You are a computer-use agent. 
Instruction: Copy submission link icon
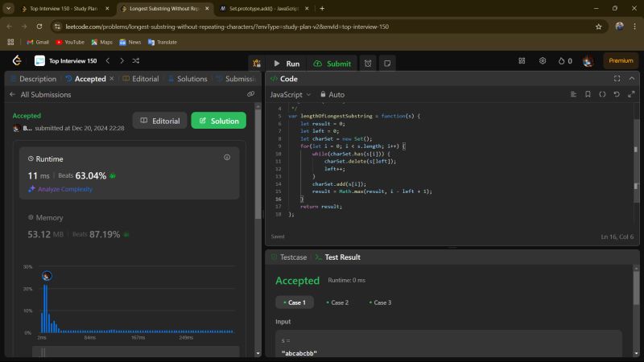250,94
